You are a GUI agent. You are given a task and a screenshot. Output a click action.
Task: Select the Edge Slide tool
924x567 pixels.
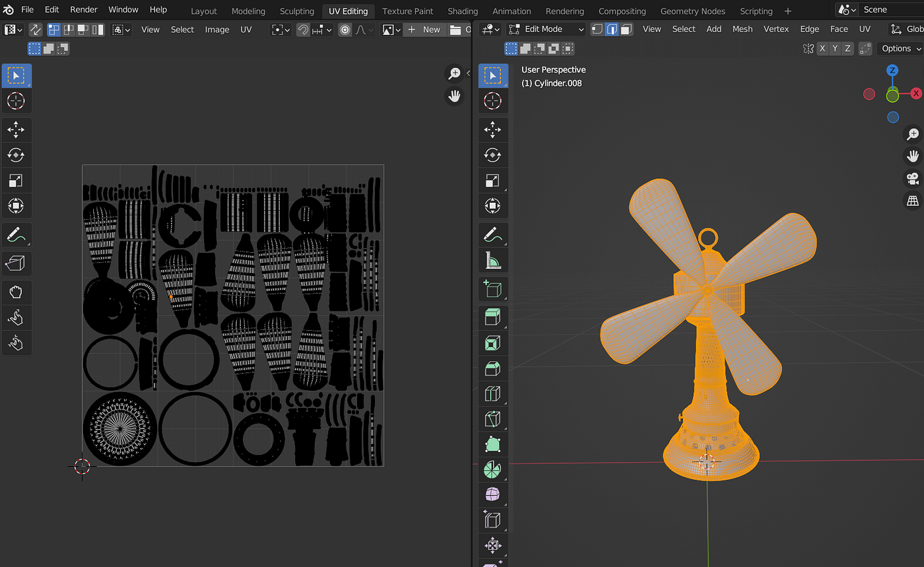point(493,521)
